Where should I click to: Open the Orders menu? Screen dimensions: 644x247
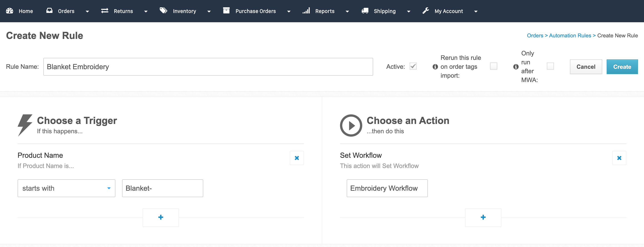(x=66, y=11)
